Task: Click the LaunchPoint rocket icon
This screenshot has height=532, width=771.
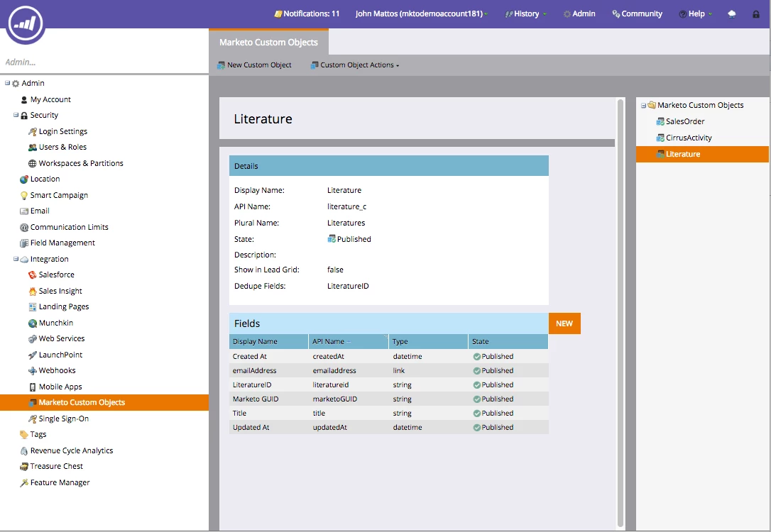Action: pyautogui.click(x=33, y=355)
